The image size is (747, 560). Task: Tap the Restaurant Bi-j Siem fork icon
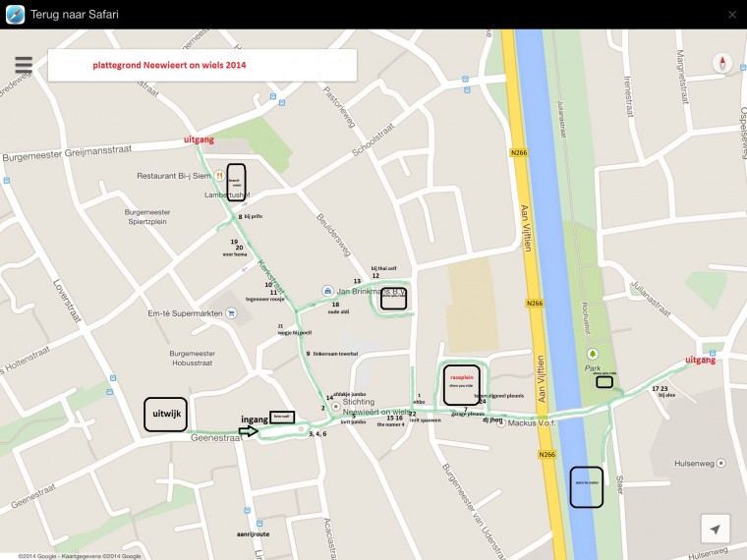tap(221, 175)
